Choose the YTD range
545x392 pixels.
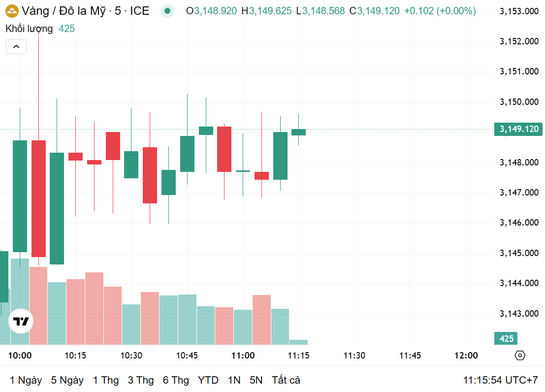pos(208,380)
